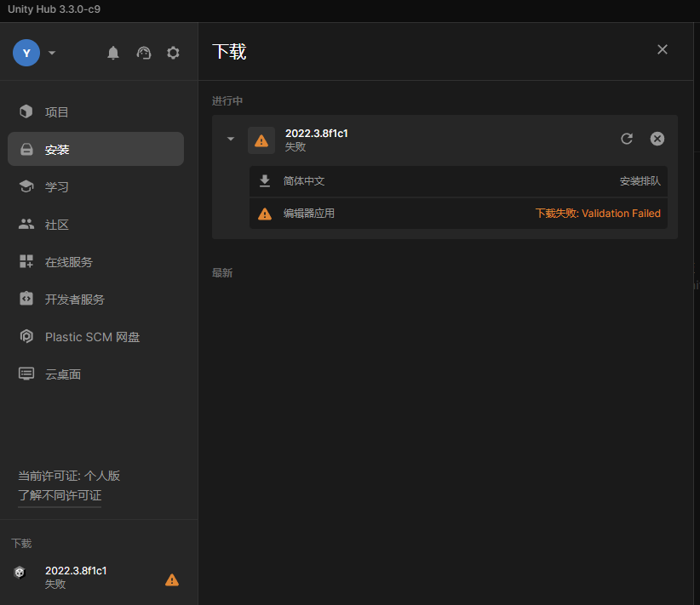Expand the account dropdown arrow

[52, 53]
